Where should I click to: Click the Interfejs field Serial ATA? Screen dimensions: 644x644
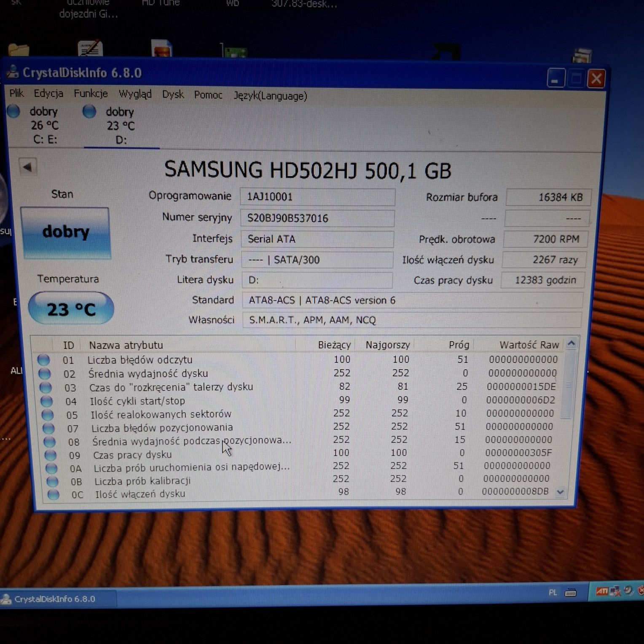pyautogui.click(x=317, y=239)
